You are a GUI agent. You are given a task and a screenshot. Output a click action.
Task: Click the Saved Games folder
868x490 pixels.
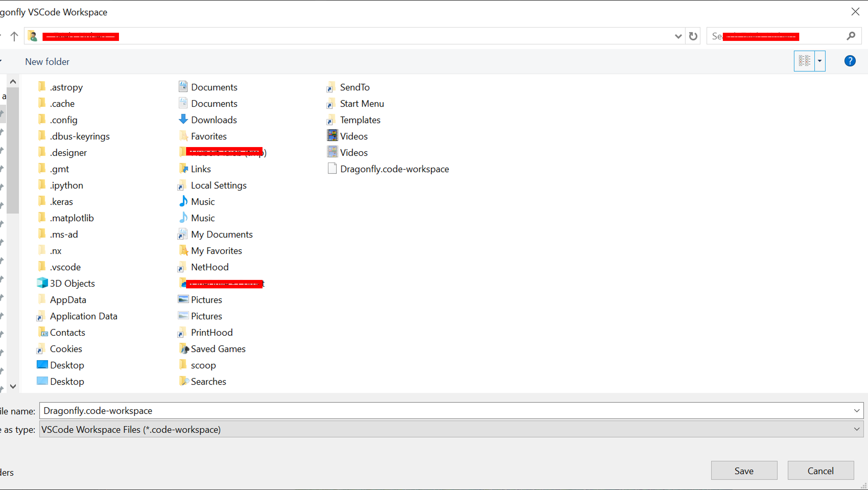[x=218, y=349]
